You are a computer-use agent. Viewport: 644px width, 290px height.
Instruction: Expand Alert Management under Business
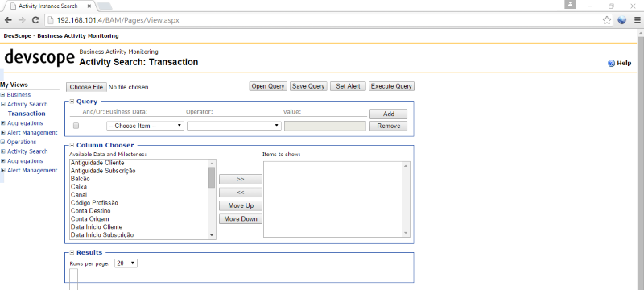(x=3, y=133)
